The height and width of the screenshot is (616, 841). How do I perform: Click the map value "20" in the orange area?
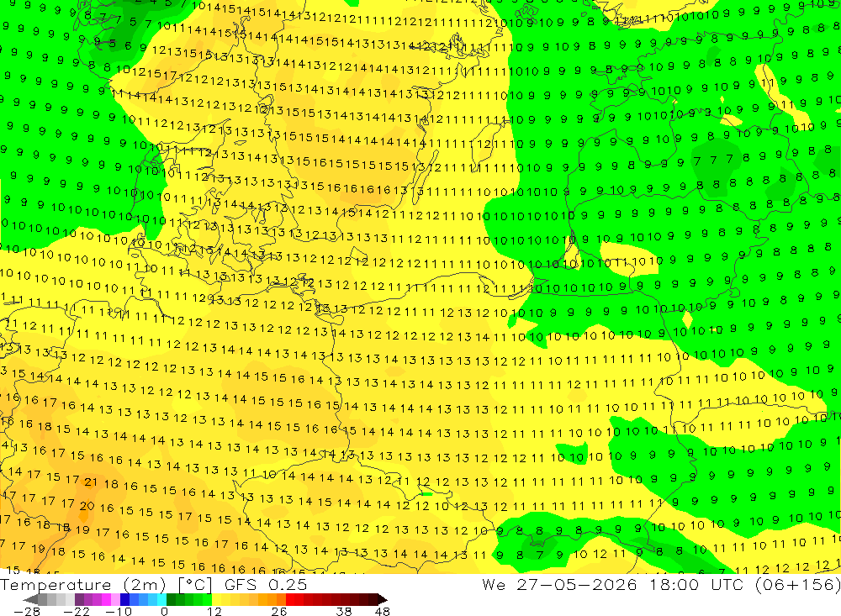[87, 506]
